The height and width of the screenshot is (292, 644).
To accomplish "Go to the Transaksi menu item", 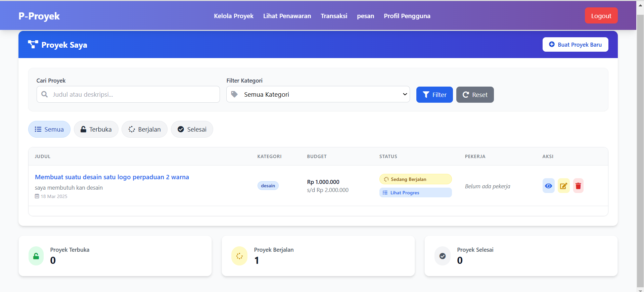I will (334, 16).
